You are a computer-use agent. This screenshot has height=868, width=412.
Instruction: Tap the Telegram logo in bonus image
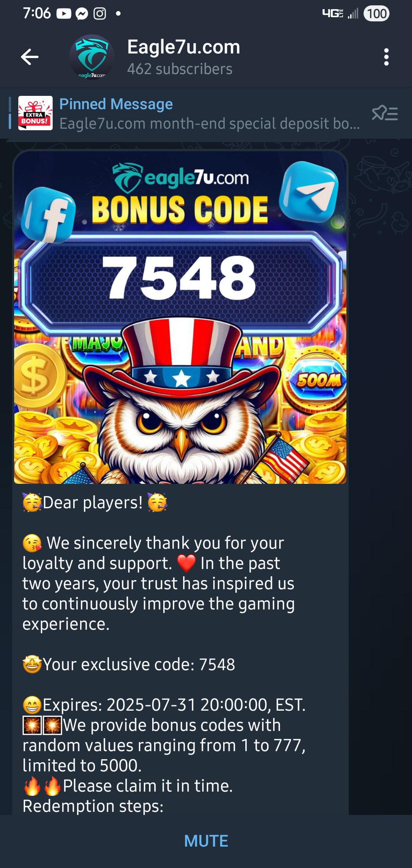309,192
